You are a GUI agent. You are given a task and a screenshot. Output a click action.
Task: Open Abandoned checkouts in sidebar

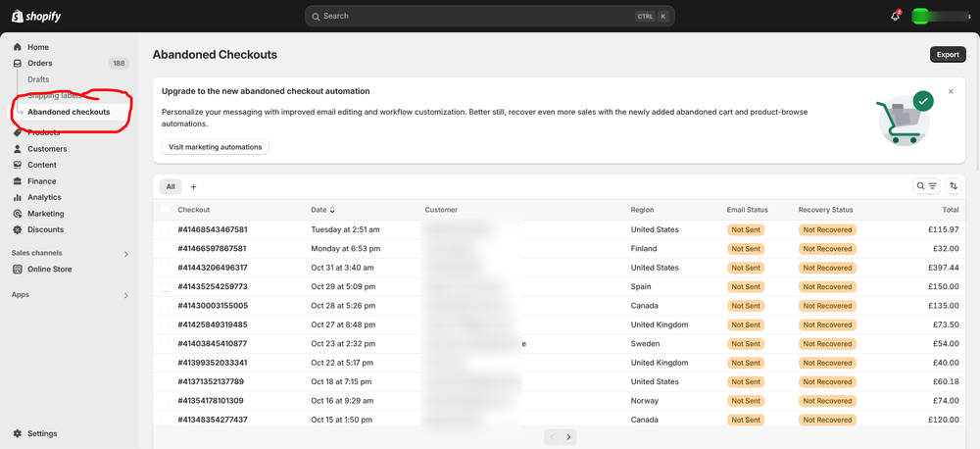(x=69, y=112)
